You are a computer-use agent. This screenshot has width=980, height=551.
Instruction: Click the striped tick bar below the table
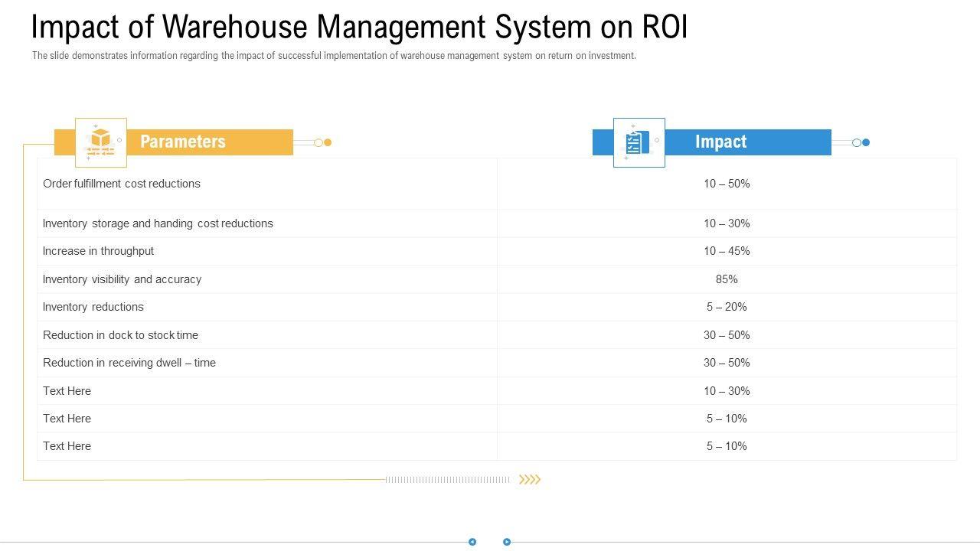447,480
